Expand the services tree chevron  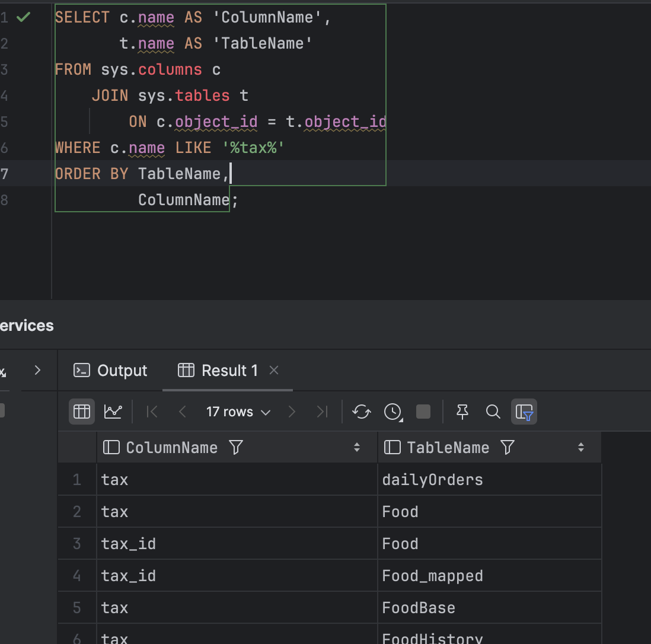click(x=37, y=371)
